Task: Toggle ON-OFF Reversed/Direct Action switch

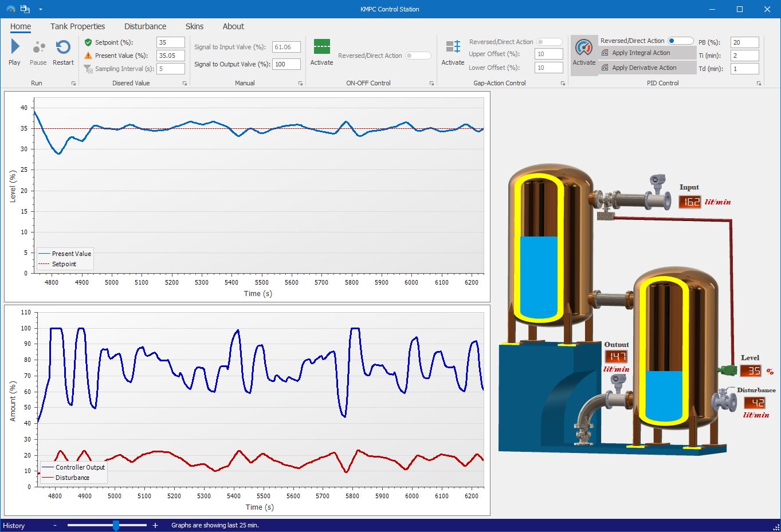Action: [418, 56]
